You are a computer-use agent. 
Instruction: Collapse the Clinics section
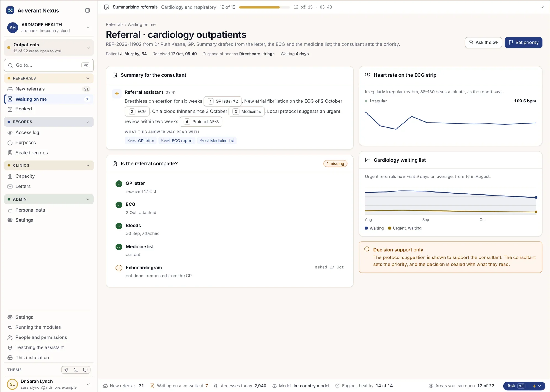click(49, 165)
